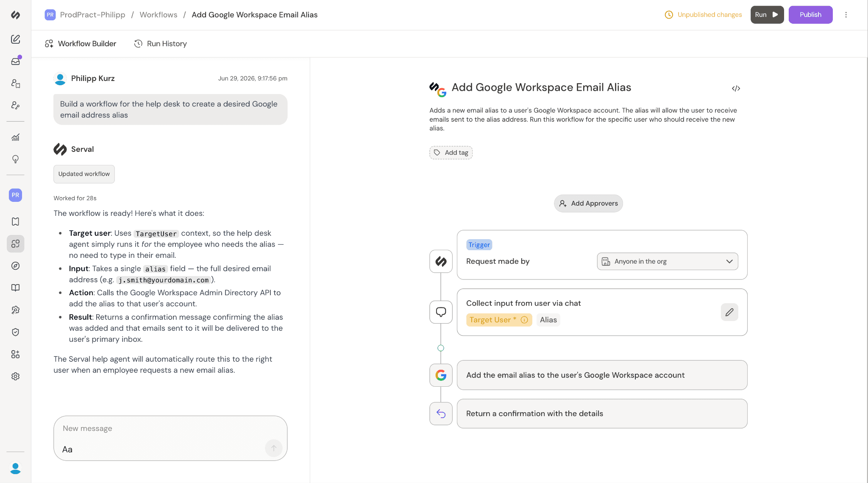
Task: Click Add tag
Action: click(451, 153)
